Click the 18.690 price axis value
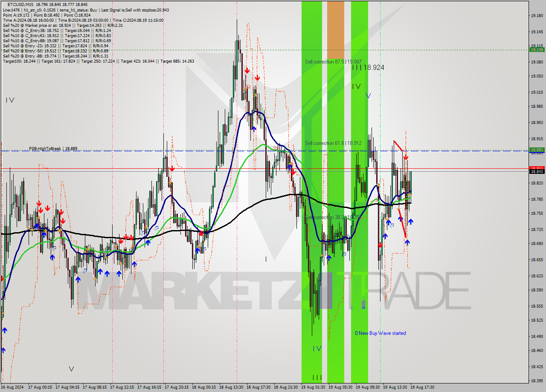The height and width of the screenshot is (392, 546). 536,244
